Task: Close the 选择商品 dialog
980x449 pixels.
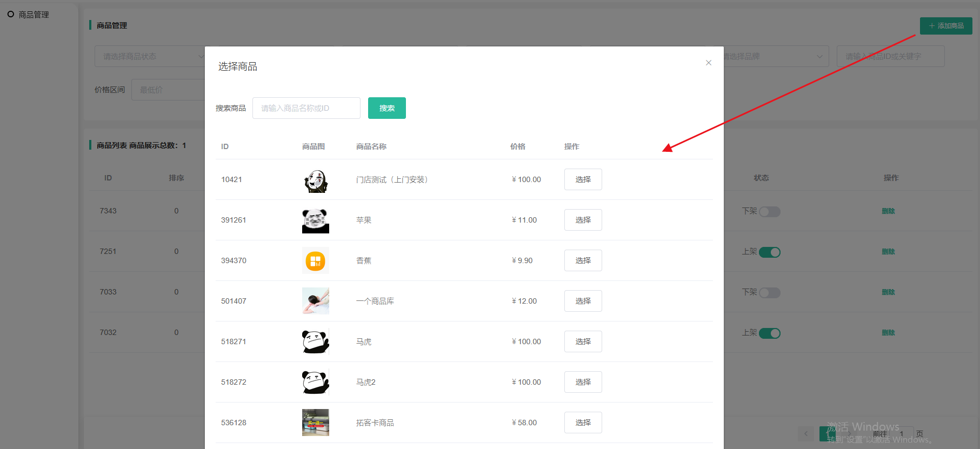Action: pyautogui.click(x=708, y=63)
